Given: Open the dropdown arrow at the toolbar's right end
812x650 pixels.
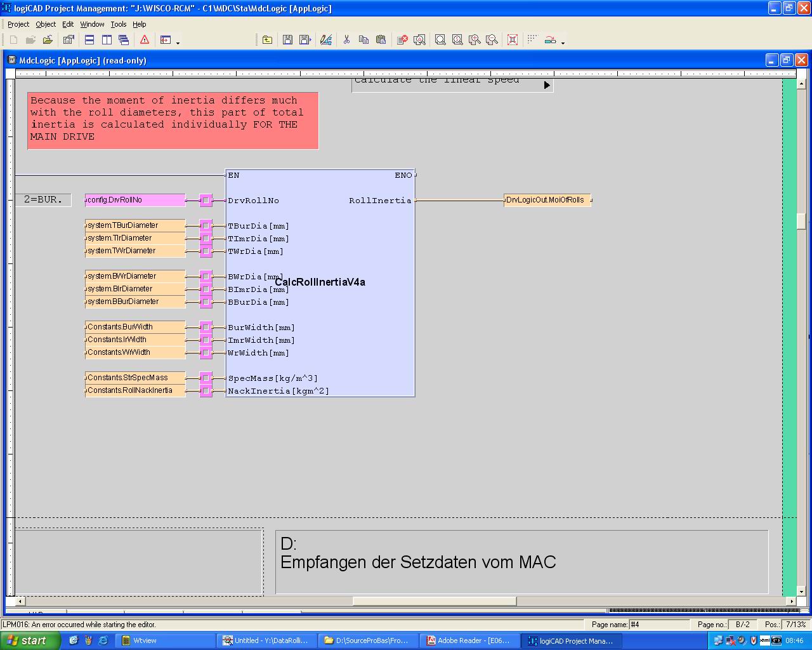Looking at the screenshot, I should (x=563, y=43).
